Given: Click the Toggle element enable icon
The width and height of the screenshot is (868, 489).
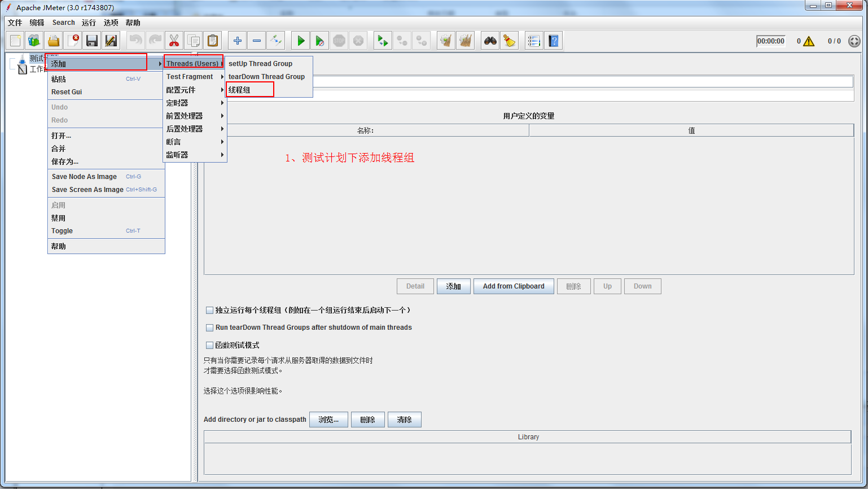Looking at the screenshot, I should (275, 41).
